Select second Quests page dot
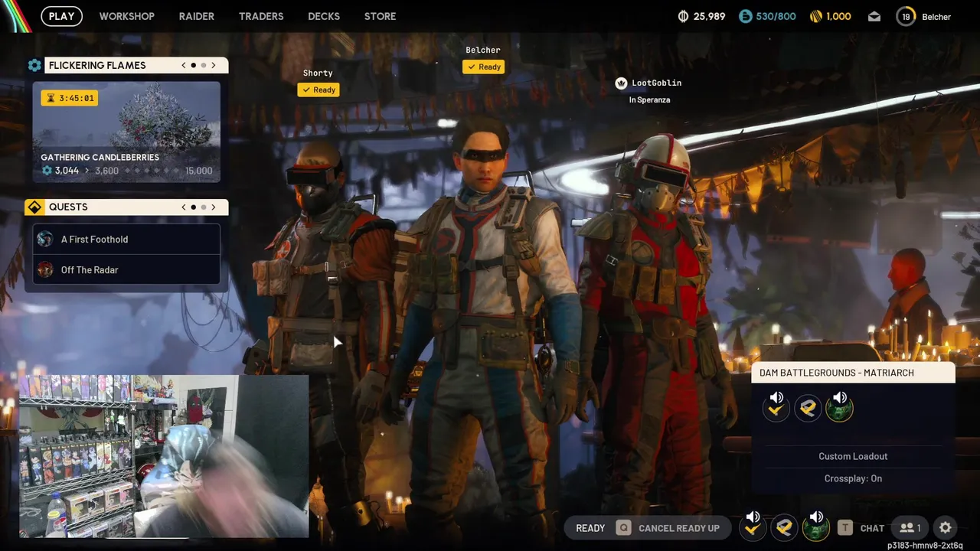The width and height of the screenshot is (980, 551). click(204, 207)
